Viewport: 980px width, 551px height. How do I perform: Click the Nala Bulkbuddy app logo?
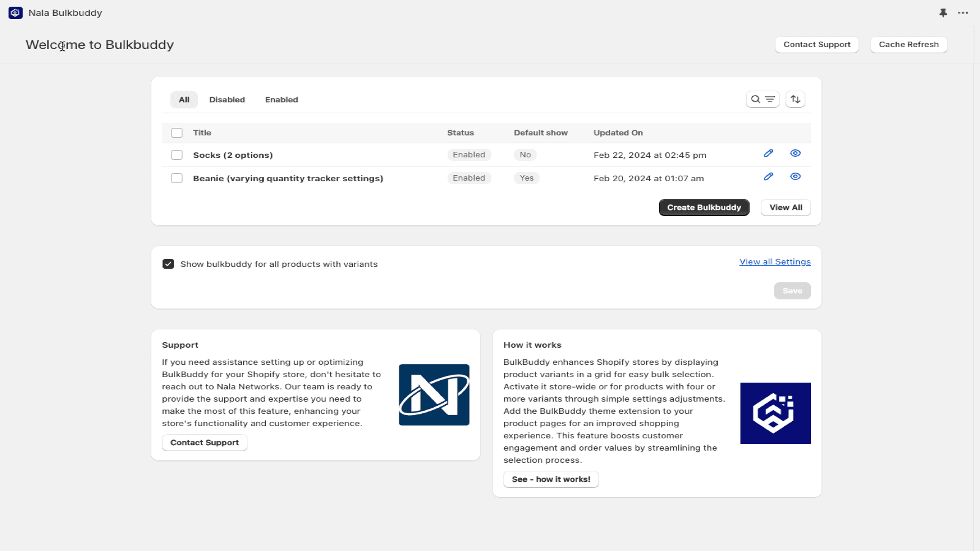point(15,12)
